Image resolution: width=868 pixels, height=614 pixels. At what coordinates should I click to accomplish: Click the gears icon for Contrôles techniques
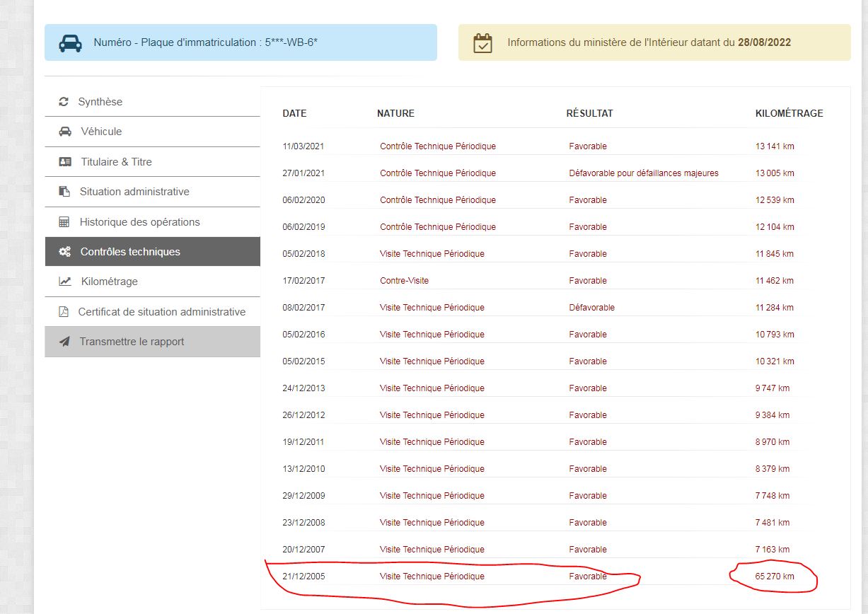point(65,252)
